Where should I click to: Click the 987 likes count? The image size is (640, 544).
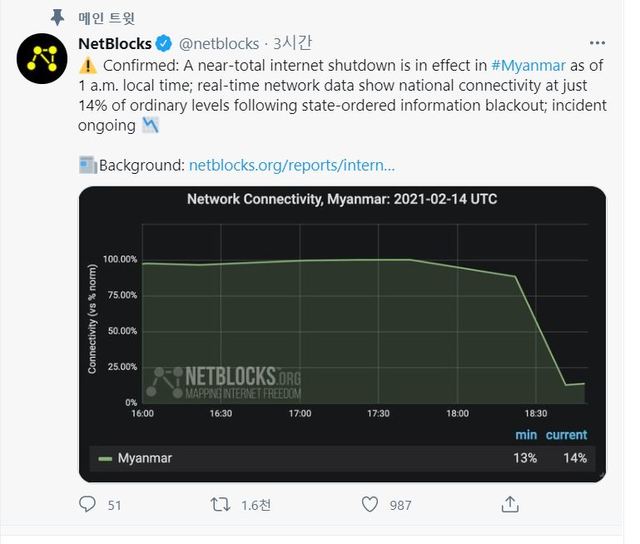(x=400, y=505)
